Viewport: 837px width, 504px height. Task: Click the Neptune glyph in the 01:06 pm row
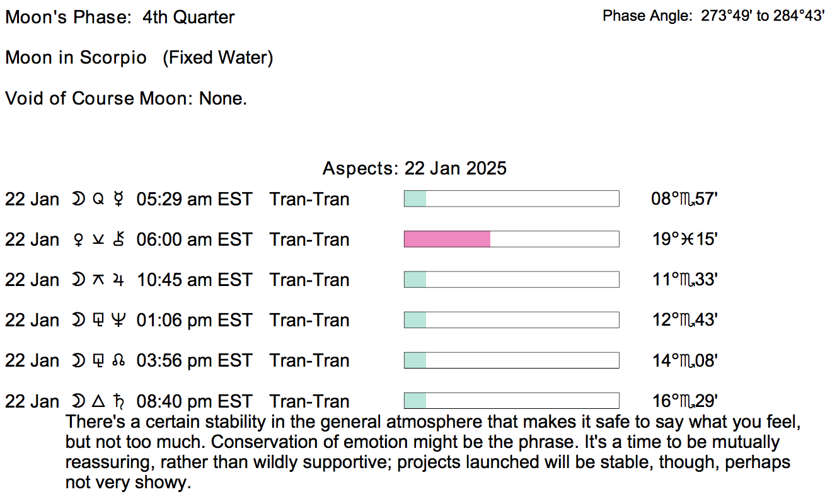pos(117,321)
